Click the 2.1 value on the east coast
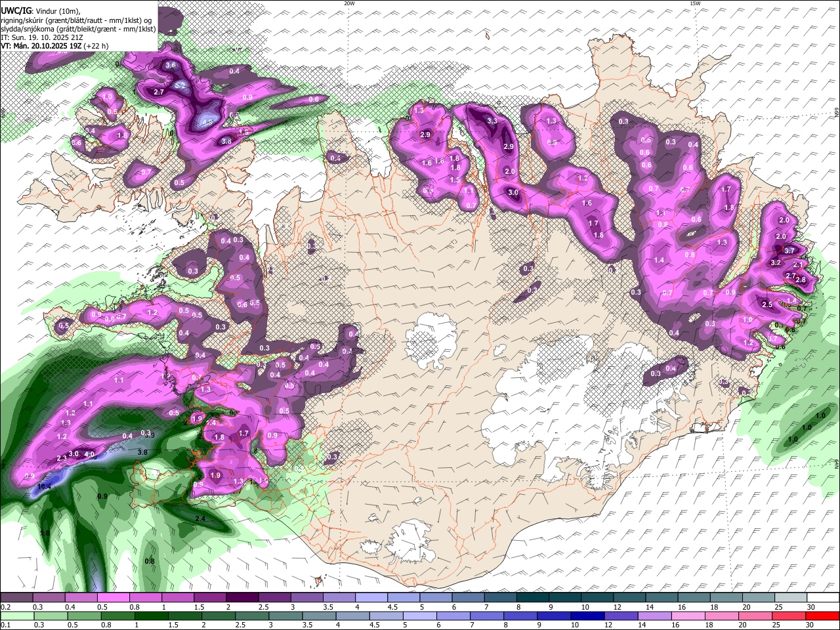 pyautogui.click(x=797, y=265)
